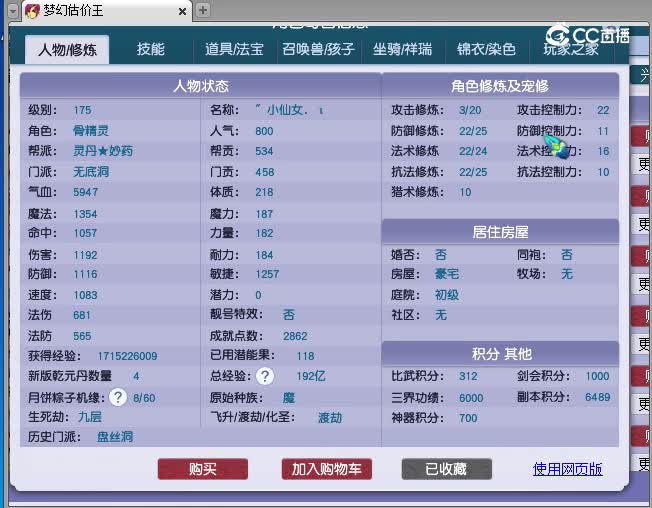Click the 人气 value 800

pos(264,131)
